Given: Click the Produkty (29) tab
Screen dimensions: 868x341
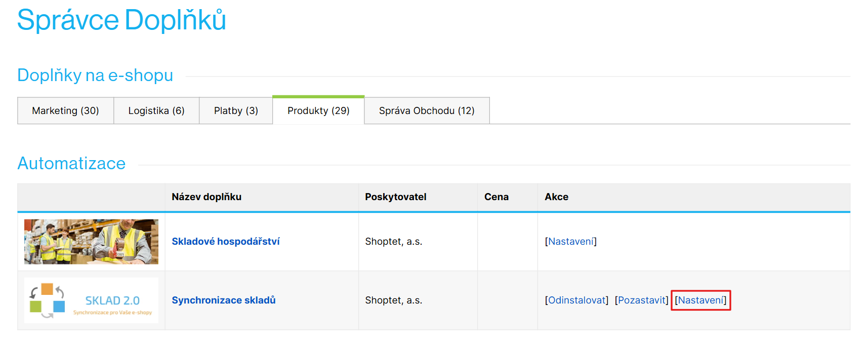Looking at the screenshot, I should pyautogui.click(x=318, y=110).
